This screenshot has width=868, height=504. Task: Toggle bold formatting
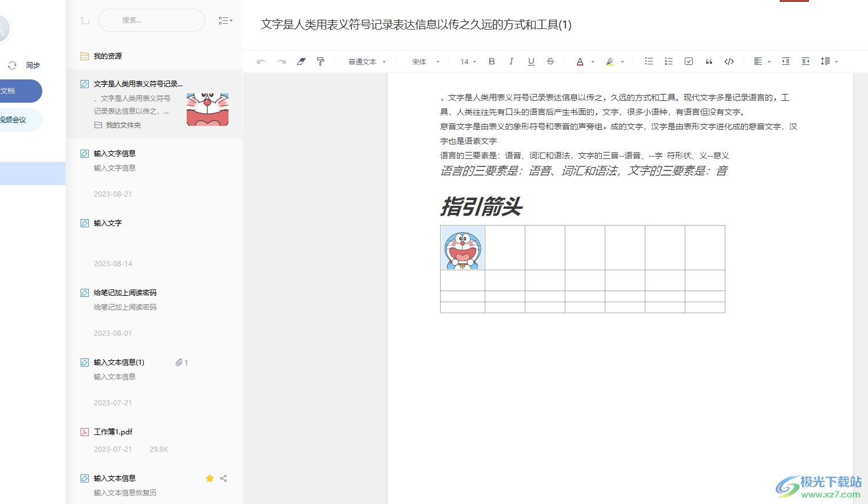[492, 61]
